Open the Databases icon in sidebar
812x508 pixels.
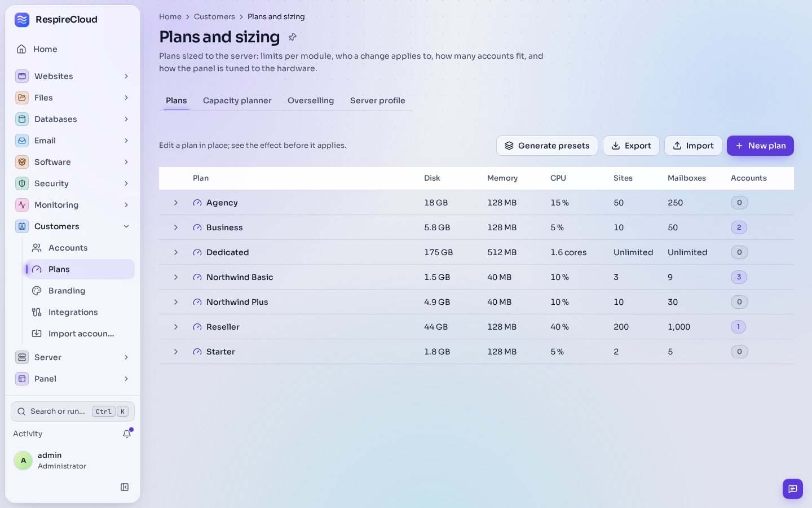click(22, 119)
